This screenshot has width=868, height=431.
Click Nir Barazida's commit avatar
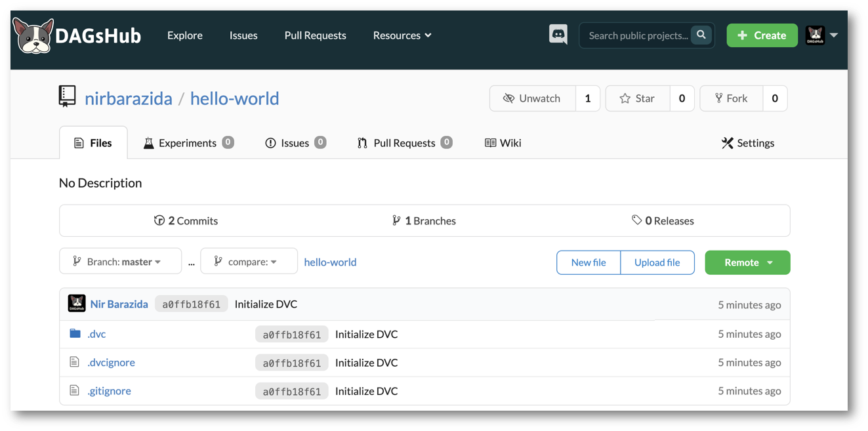(77, 304)
